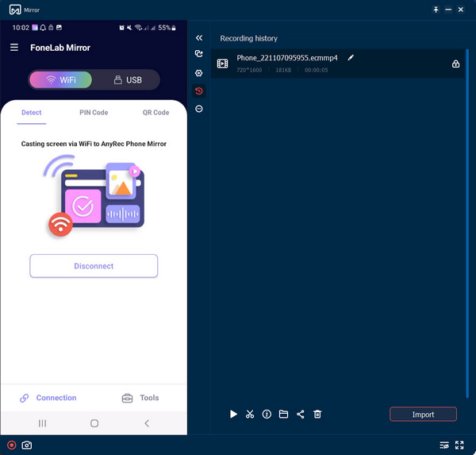The width and height of the screenshot is (476, 455).
Task: Open the settings gear icon in sidebar
Action: (x=199, y=73)
